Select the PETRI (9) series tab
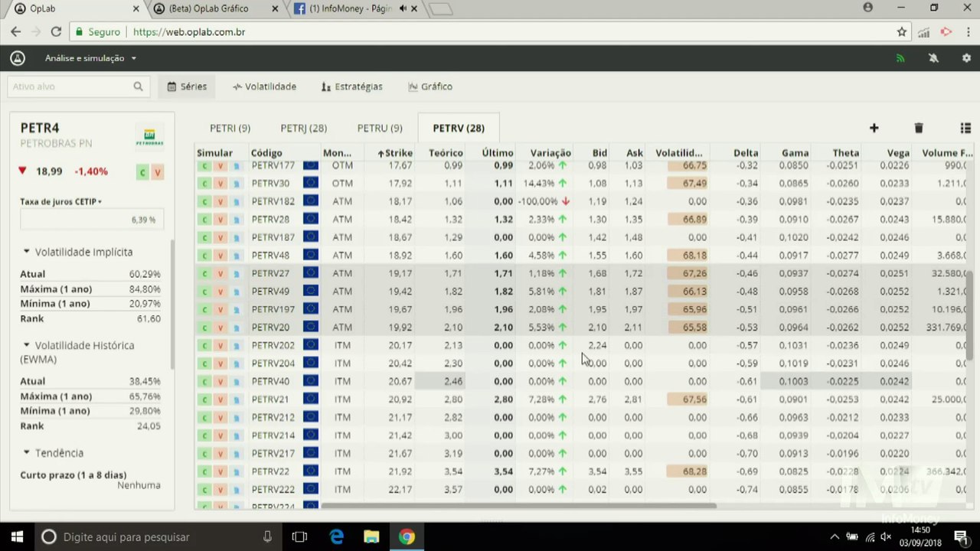 click(x=230, y=128)
